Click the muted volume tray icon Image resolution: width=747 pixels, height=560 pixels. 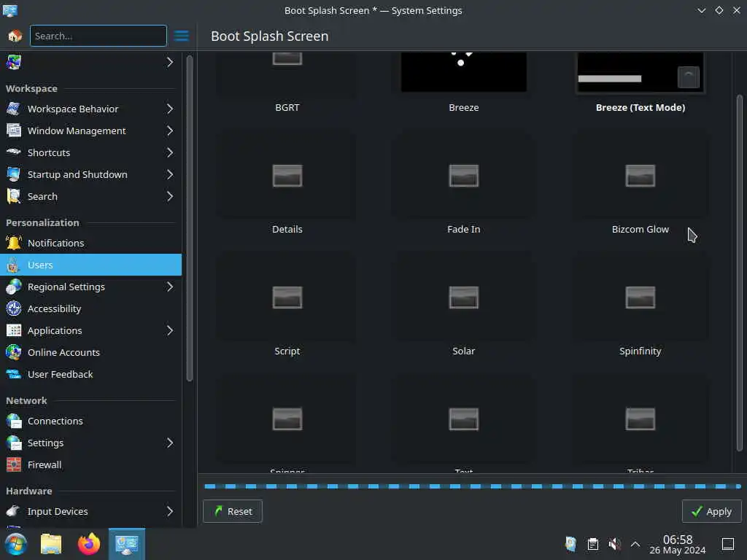click(x=614, y=544)
